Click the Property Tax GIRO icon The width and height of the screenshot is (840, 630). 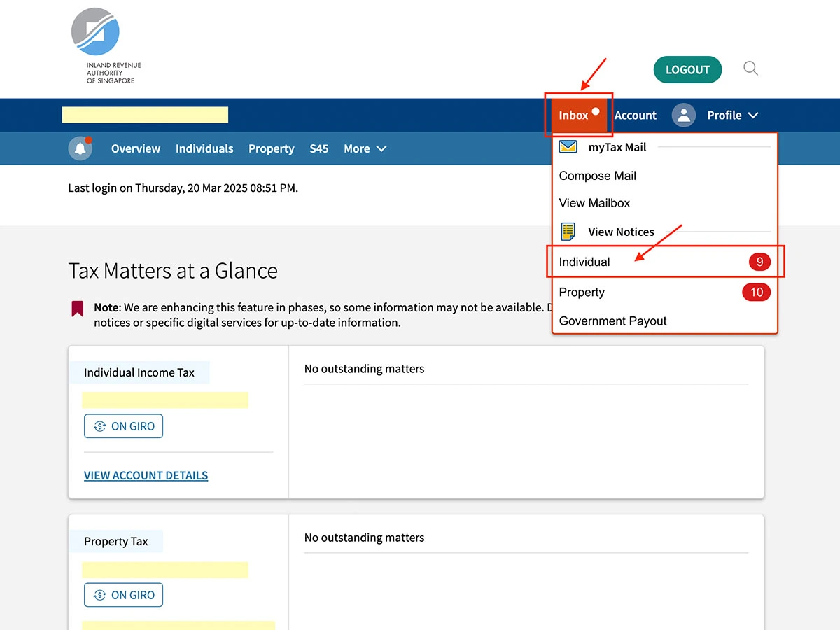(99, 595)
